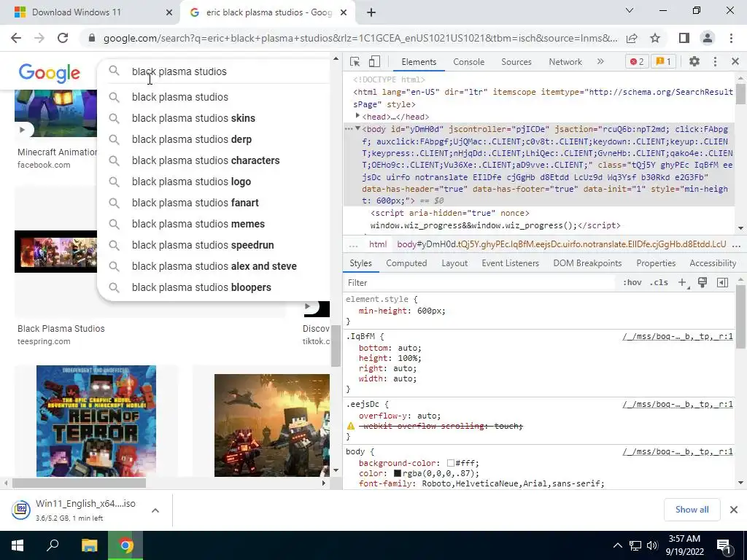Open the Event Listeners tab
The height and width of the screenshot is (560, 747).
(510, 263)
